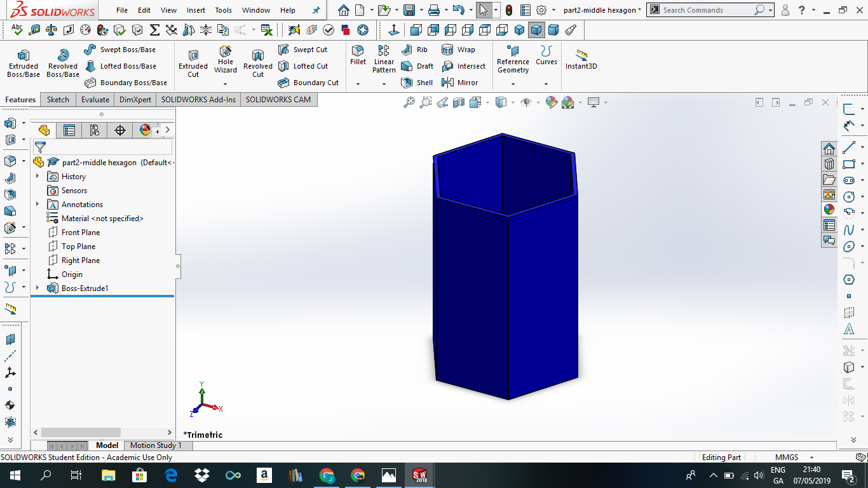Screen dimensions: 868x488
Task: Click the Rebuild traffic light icon
Action: tap(509, 10)
